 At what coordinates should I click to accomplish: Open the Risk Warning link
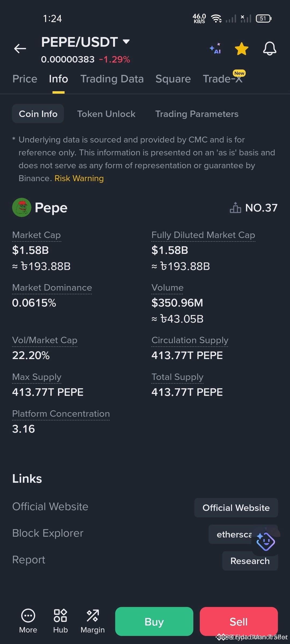(79, 178)
